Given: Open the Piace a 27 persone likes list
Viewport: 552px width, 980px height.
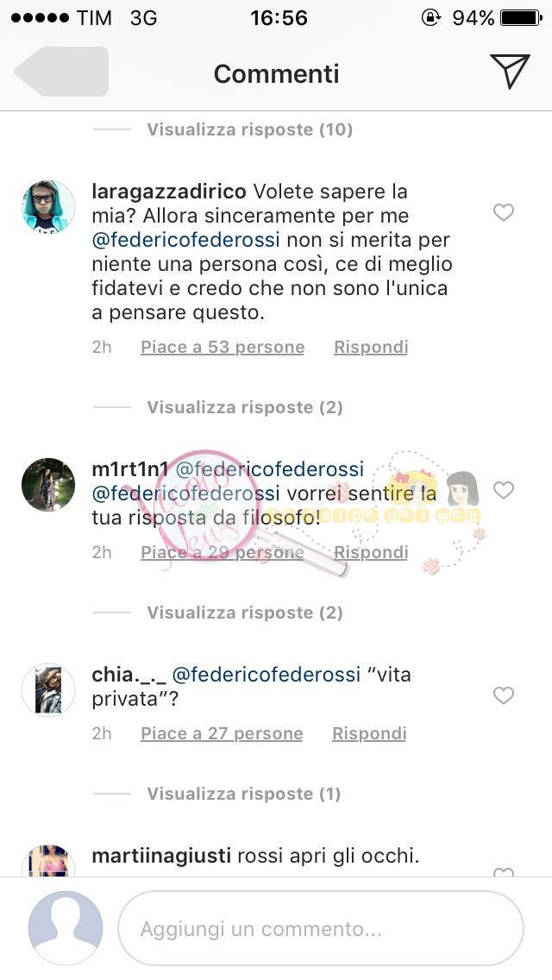Looking at the screenshot, I should (x=222, y=733).
